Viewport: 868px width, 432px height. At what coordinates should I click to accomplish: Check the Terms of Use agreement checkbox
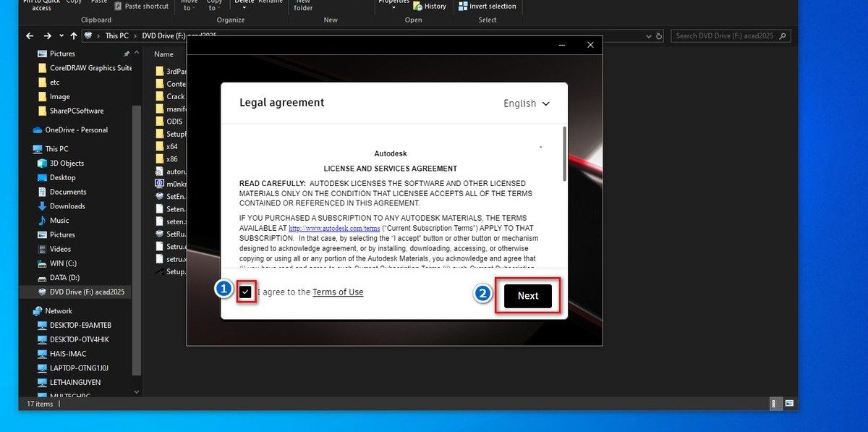click(246, 292)
